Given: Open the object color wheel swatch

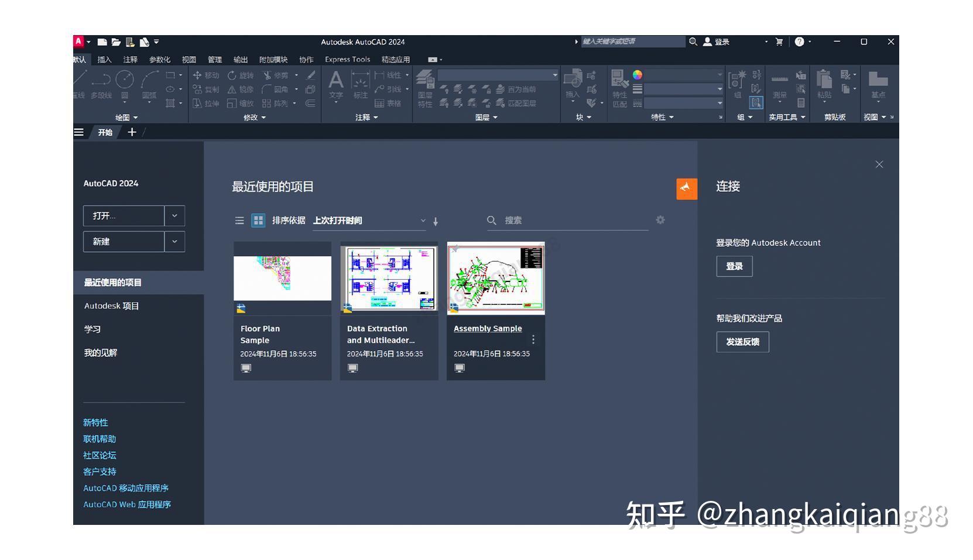Looking at the screenshot, I should tap(638, 75).
